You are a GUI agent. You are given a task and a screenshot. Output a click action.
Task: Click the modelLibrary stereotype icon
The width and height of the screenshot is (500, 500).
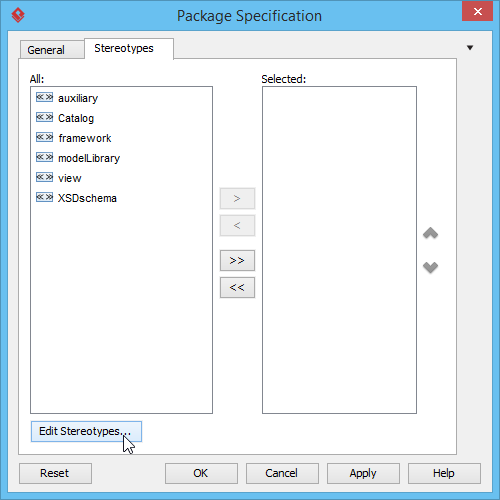click(44, 157)
